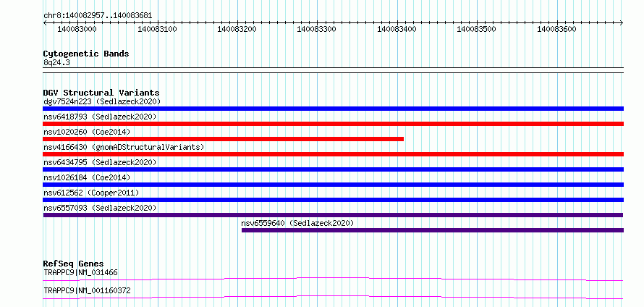The width and height of the screenshot is (644, 307).
Task: Click the short red nsv1020260 bar
Action: [x=224, y=139]
